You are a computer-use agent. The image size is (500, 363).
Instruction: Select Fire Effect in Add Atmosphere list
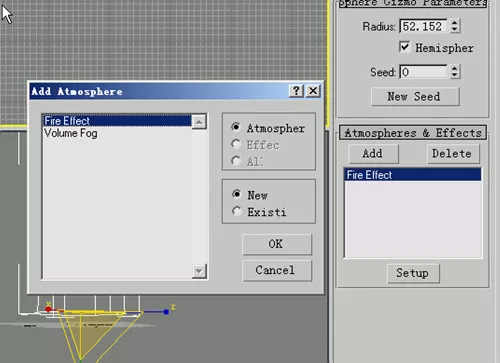pos(117,121)
